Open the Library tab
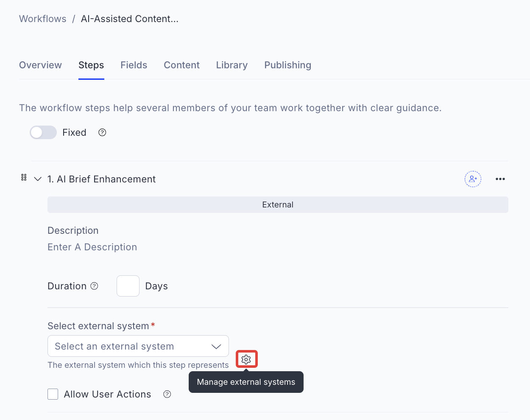This screenshot has height=420, width=530. tap(232, 65)
